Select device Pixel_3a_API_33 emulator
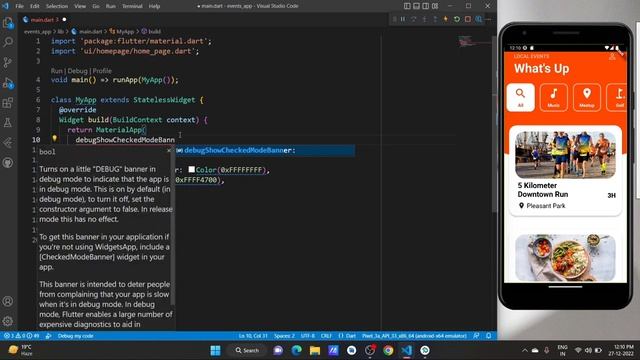 coord(414,336)
